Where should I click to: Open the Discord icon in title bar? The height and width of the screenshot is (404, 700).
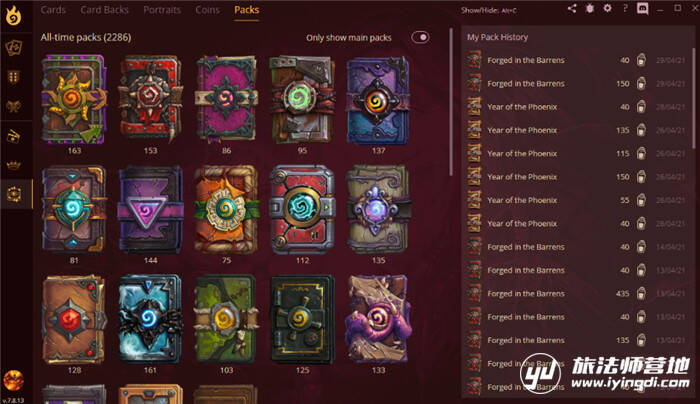click(x=642, y=8)
